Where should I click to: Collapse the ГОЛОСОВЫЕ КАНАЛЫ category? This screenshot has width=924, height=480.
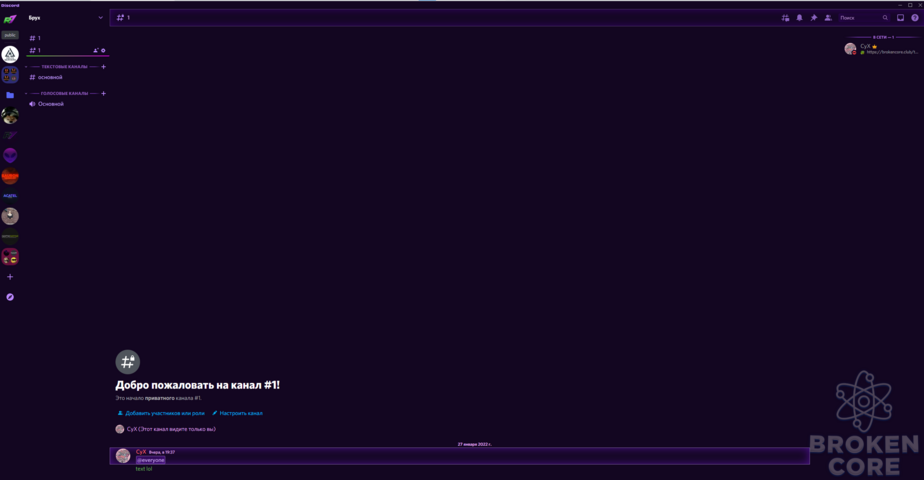coord(64,94)
